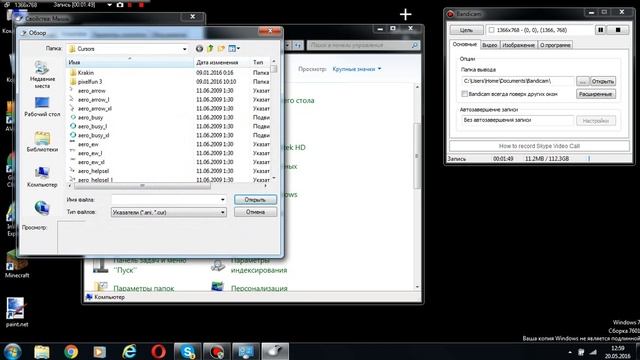Click Открыть button in Bandicam output folder
The image size is (640, 360).
(x=603, y=81)
